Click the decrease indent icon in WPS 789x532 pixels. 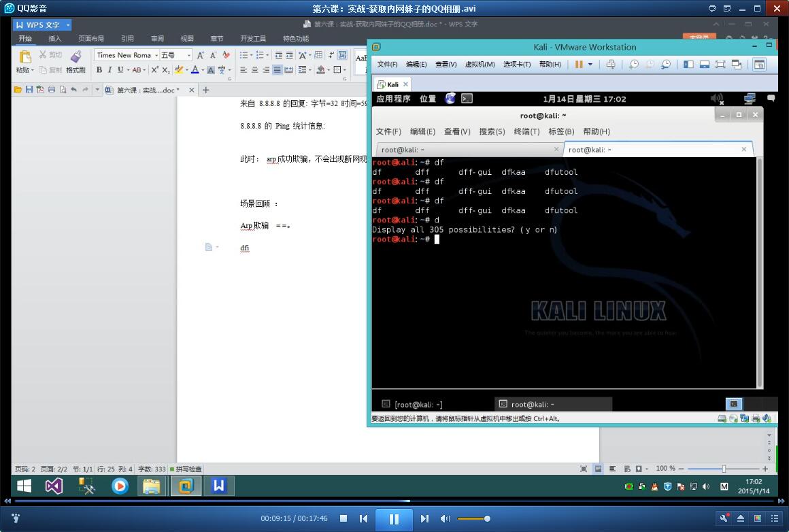[278, 55]
